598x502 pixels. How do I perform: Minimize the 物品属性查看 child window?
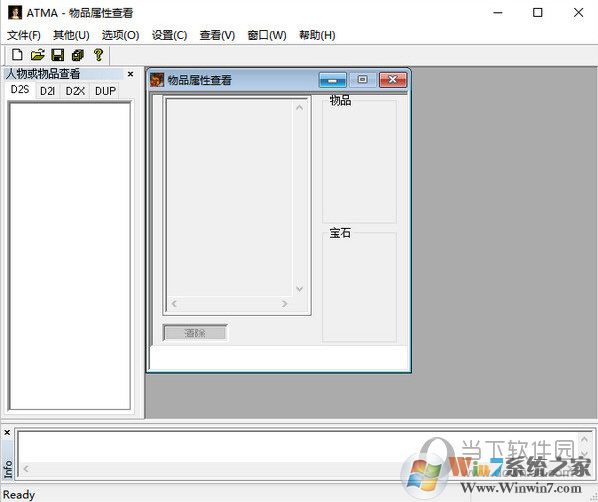(333, 80)
